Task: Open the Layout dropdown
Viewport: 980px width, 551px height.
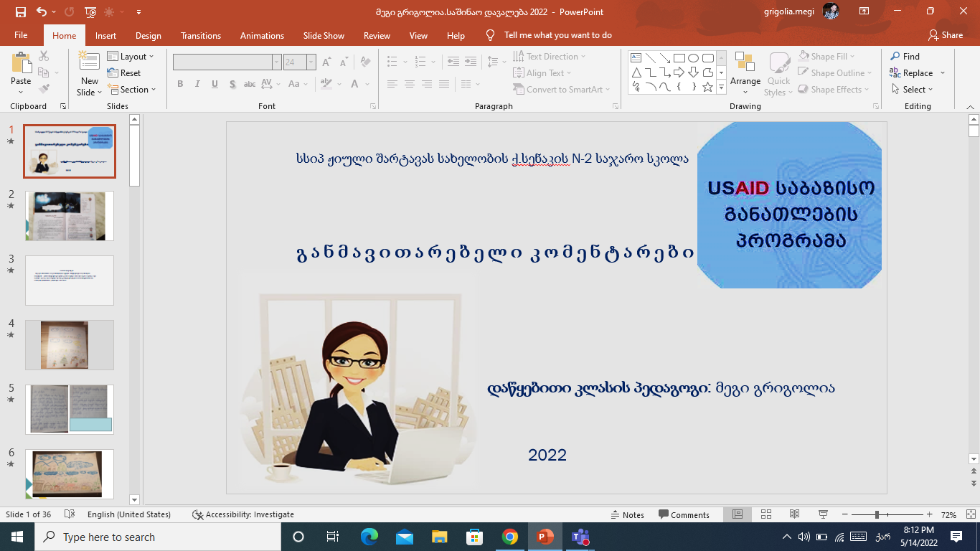Action: point(131,56)
